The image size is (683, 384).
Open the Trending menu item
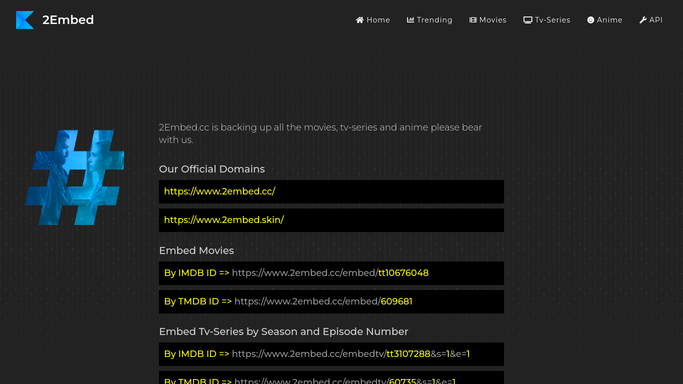point(434,20)
